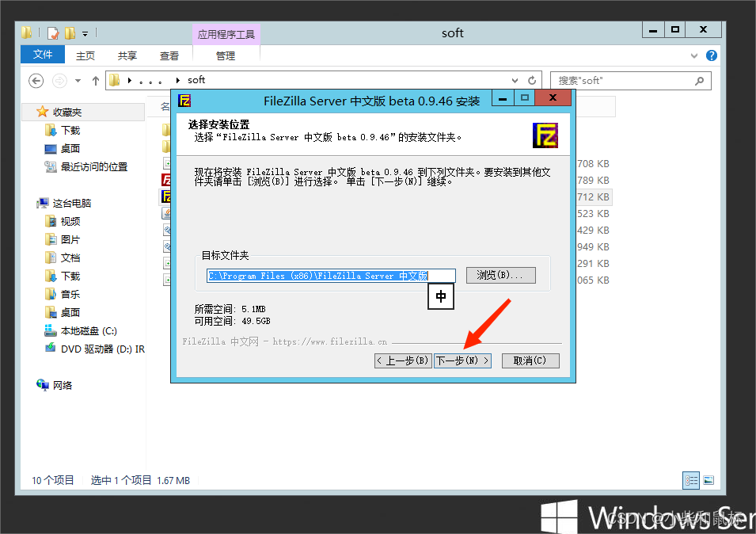The image size is (756, 534).
Task: Click the 708 KB file size cell
Action: [x=594, y=163]
